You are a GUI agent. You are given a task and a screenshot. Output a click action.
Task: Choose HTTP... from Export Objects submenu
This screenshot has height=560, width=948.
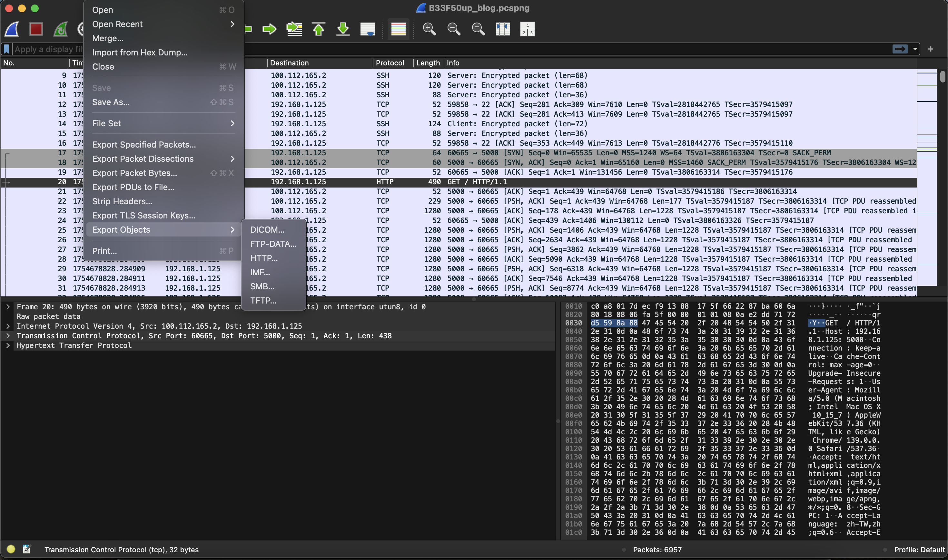(263, 258)
